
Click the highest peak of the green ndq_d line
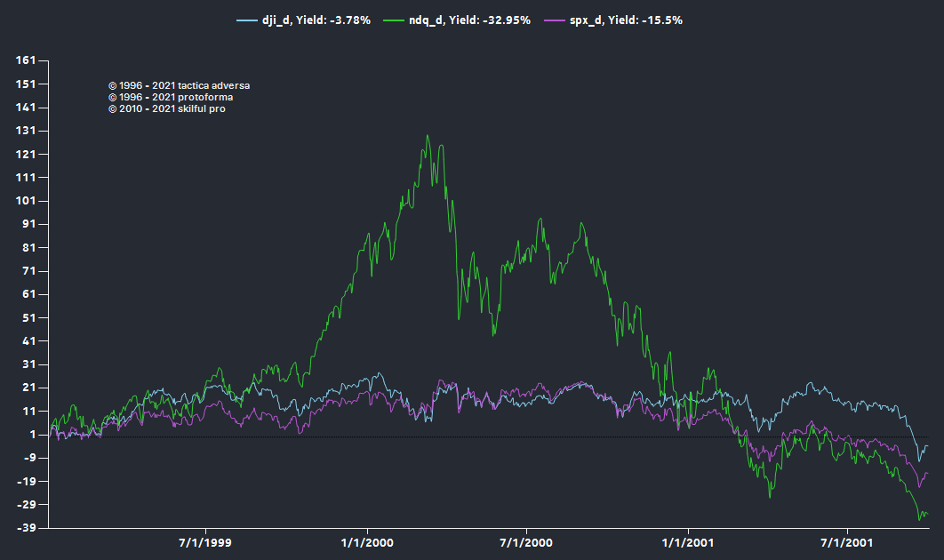pos(428,136)
